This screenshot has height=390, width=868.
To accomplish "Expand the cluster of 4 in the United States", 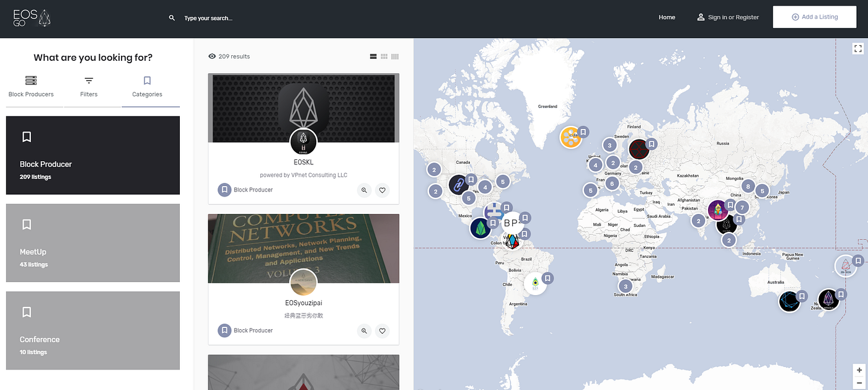I will pos(484,186).
